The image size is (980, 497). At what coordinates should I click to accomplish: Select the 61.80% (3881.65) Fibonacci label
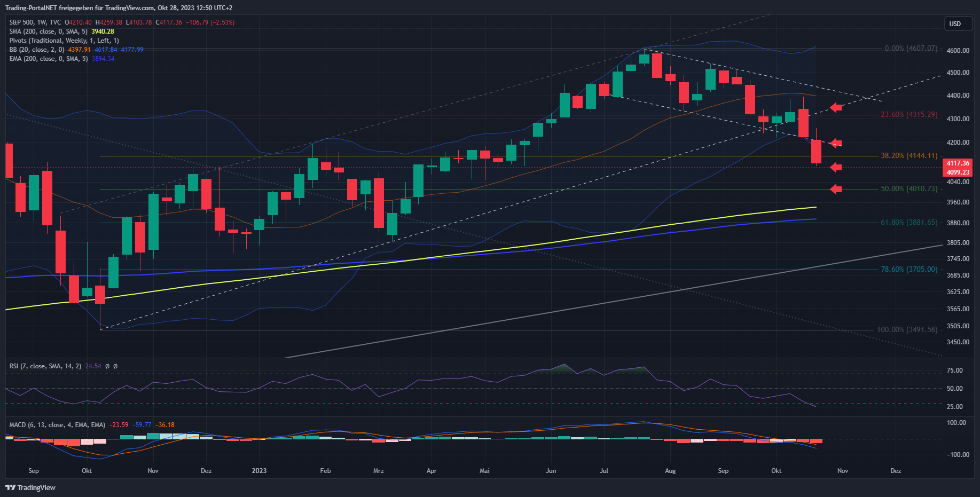coord(908,223)
